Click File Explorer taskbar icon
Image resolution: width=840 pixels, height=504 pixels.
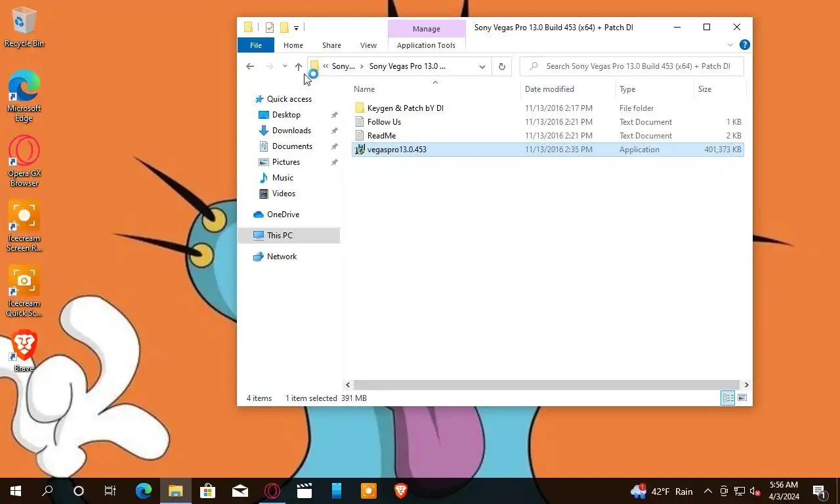(175, 491)
